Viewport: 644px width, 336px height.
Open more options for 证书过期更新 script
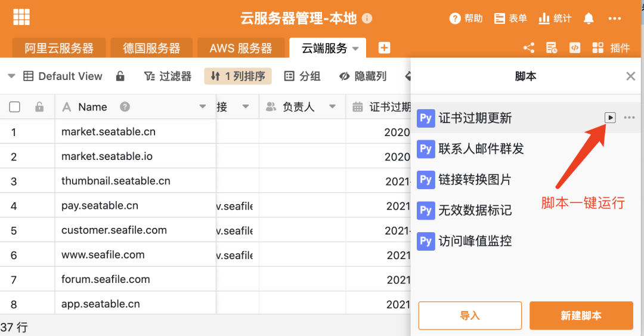pos(629,118)
